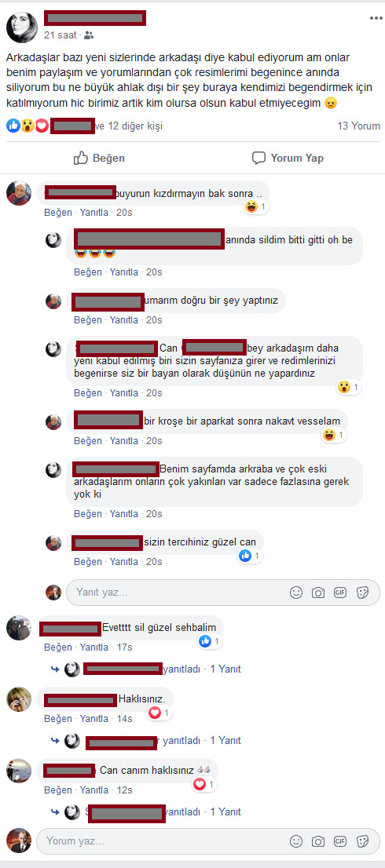
Task: Open GIF picker in bottom comment box
Action: tap(340, 841)
